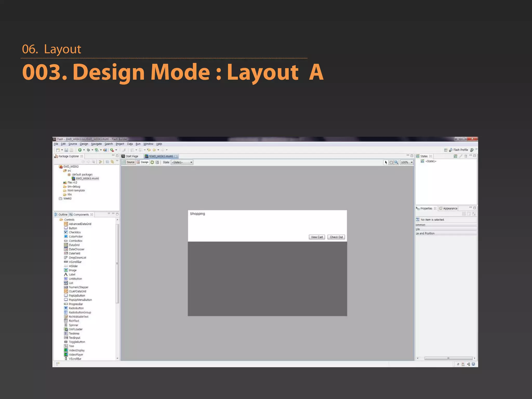Click the Refresh design view icon
The width and height of the screenshot is (532, 399).
[x=152, y=162]
